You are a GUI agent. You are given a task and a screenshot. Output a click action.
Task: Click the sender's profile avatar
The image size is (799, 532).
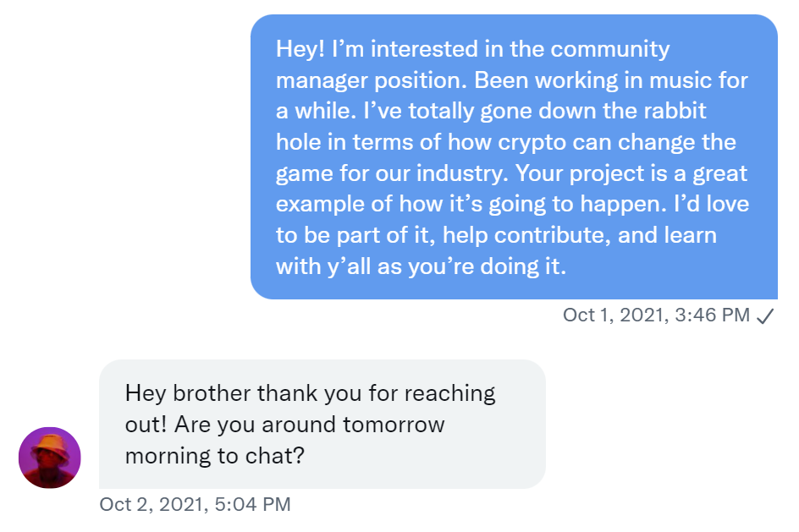coord(50,458)
